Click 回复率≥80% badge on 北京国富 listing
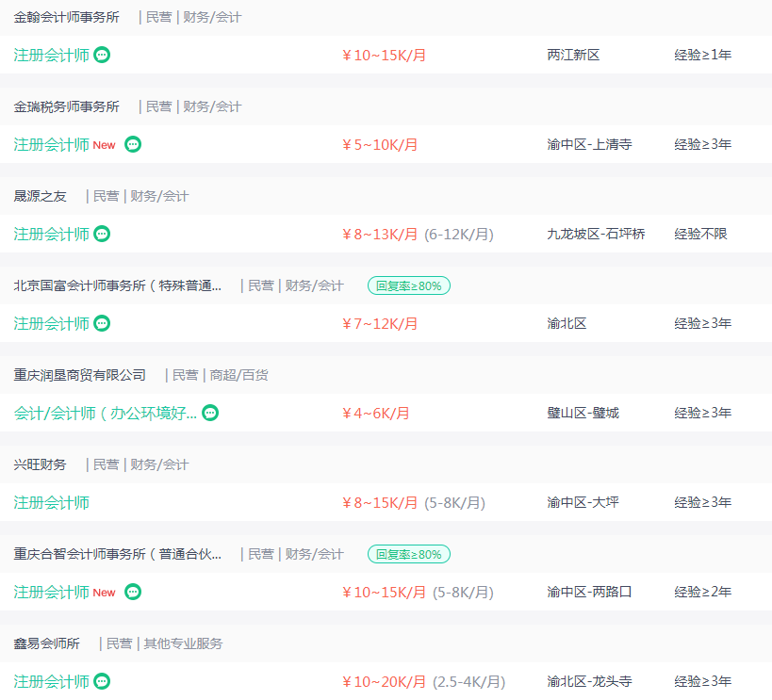Screen dimensions: 772x700 409,285
